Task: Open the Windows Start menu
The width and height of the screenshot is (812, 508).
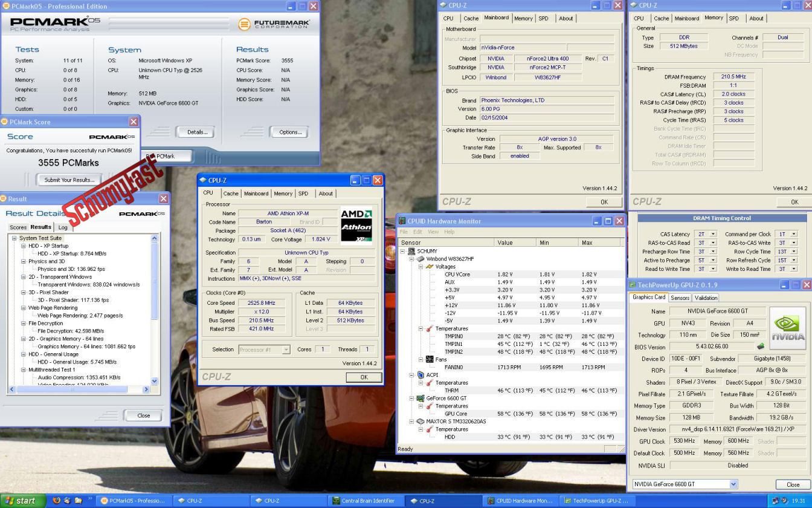Action: tap(23, 501)
